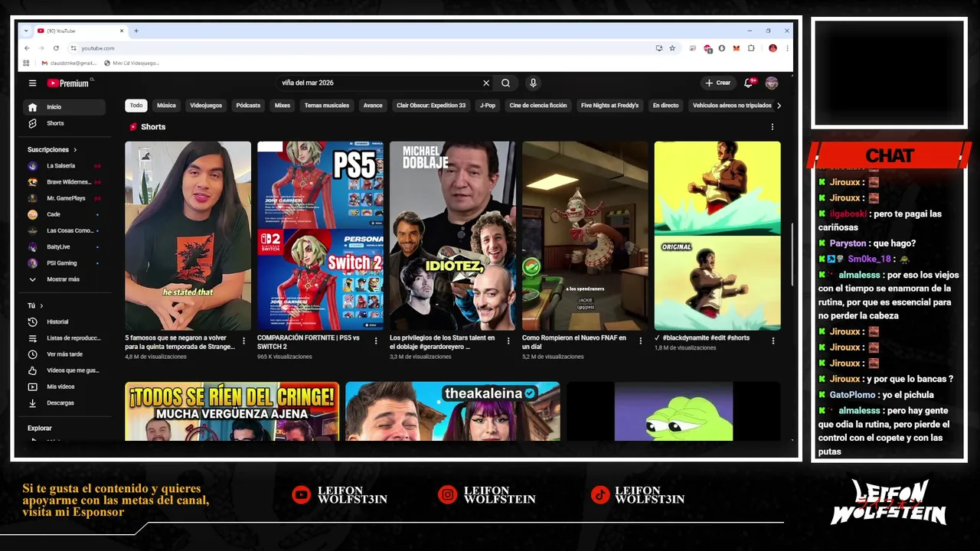Open the browser extensions puzzle icon
The image size is (980, 551).
751,48
